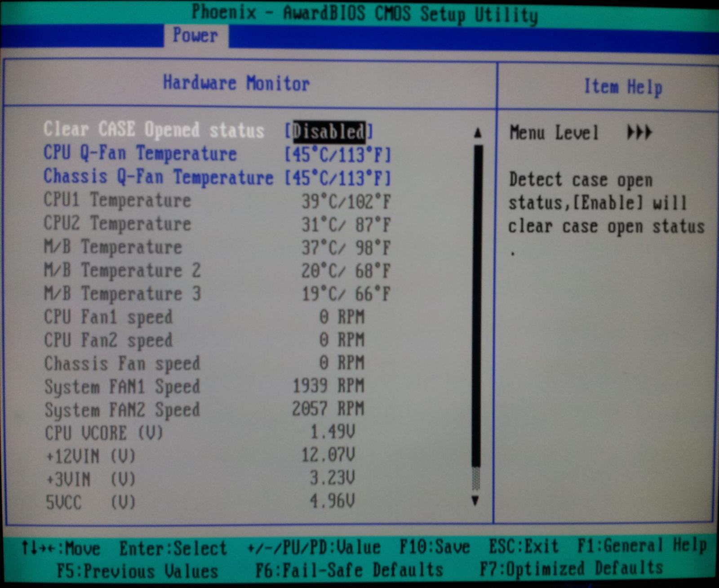The height and width of the screenshot is (588, 719).
Task: Click the 2057 RPM value
Action: [x=328, y=409]
